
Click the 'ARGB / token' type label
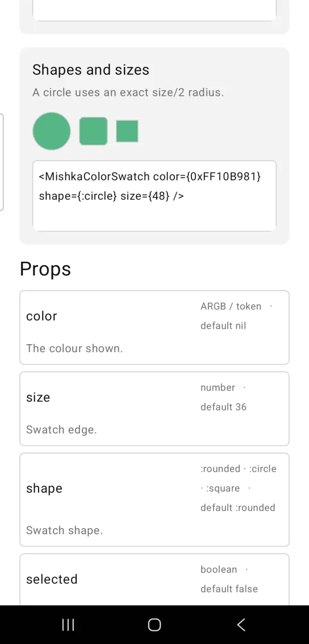[x=231, y=307]
